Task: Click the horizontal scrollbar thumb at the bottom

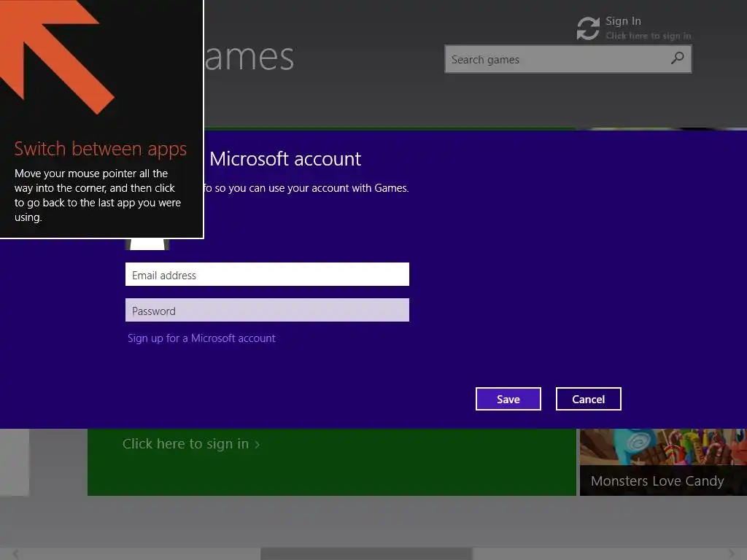Action: click(366, 553)
